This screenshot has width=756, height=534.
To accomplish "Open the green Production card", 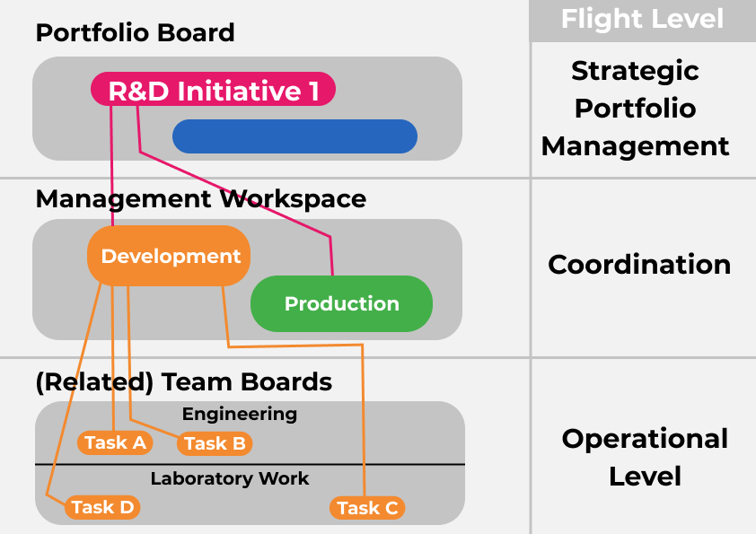I will [x=341, y=303].
